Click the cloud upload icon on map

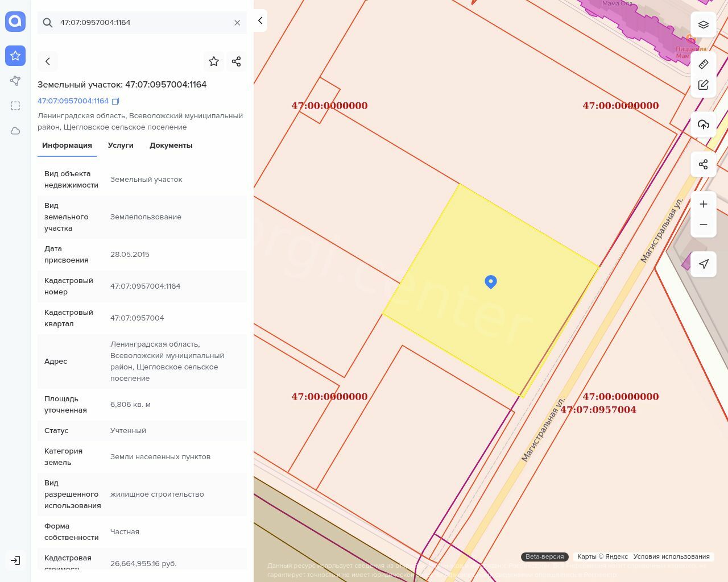(x=704, y=125)
